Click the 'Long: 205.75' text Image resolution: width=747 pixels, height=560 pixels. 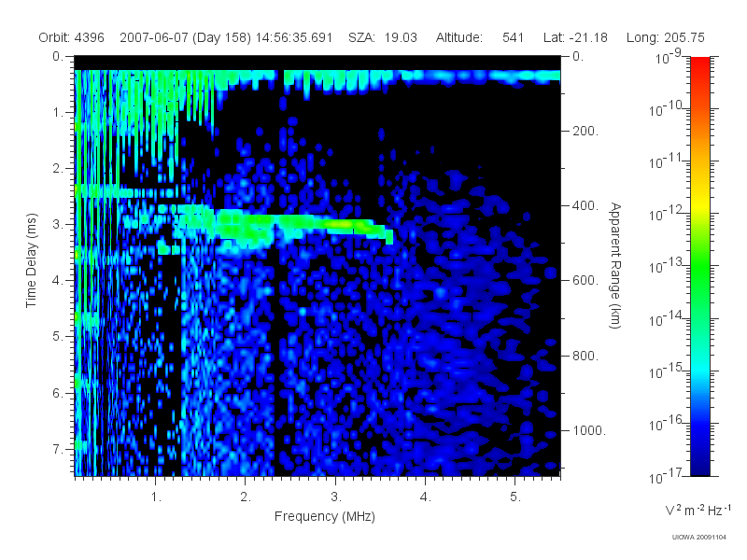click(666, 37)
